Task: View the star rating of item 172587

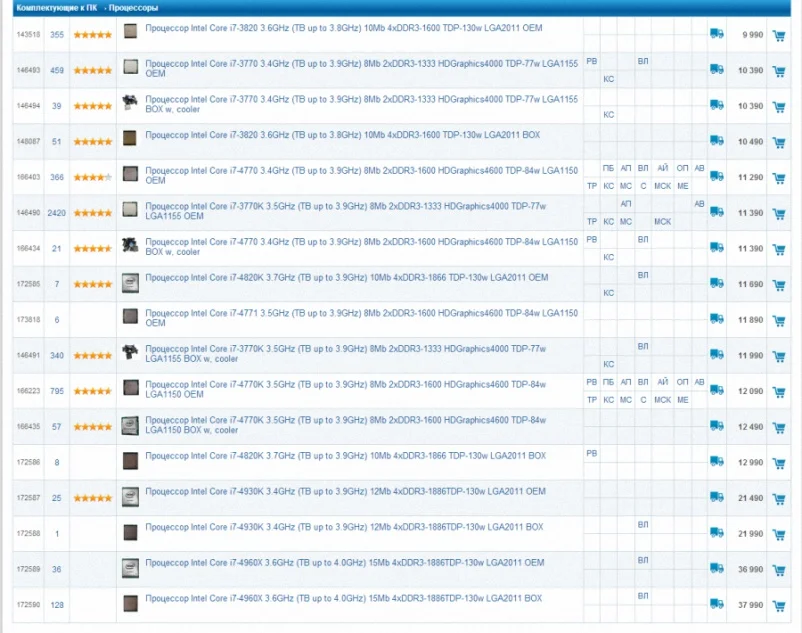Action: tap(93, 498)
